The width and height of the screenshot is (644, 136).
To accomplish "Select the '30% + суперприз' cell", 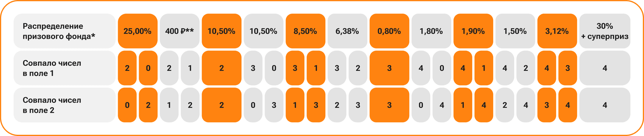I will coord(605,31).
